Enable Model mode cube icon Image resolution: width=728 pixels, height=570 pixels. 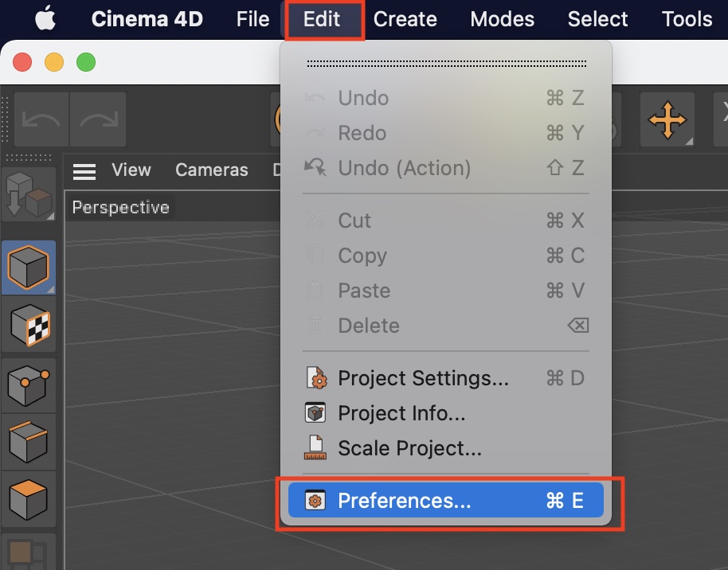(29, 267)
